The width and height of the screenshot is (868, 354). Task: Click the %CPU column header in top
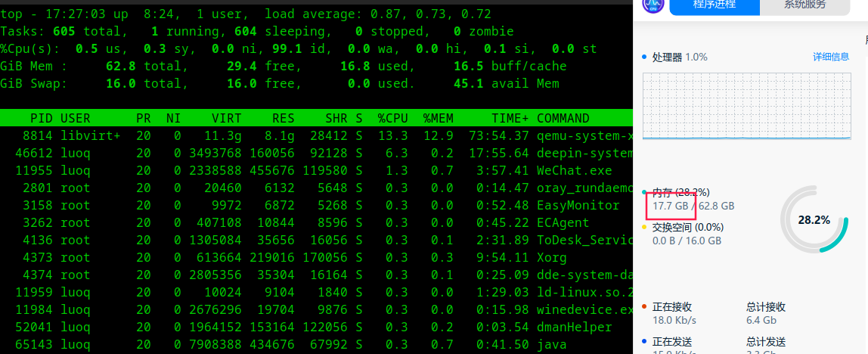coord(393,118)
